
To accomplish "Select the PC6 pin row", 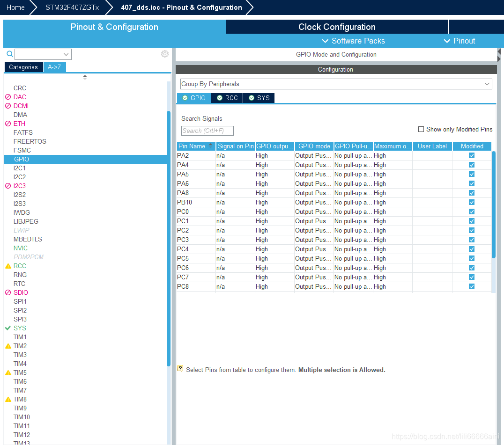I will tap(334, 268).
